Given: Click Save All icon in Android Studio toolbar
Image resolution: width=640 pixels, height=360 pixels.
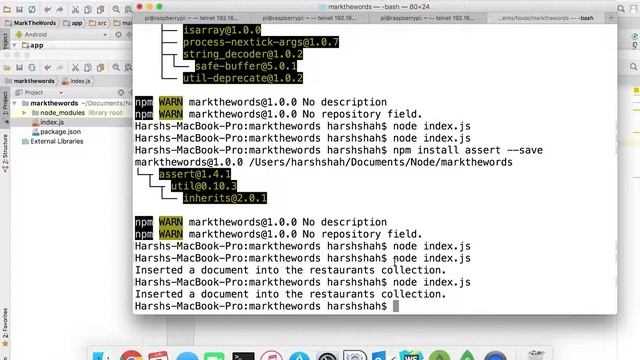Looking at the screenshot, I should click(19, 9).
